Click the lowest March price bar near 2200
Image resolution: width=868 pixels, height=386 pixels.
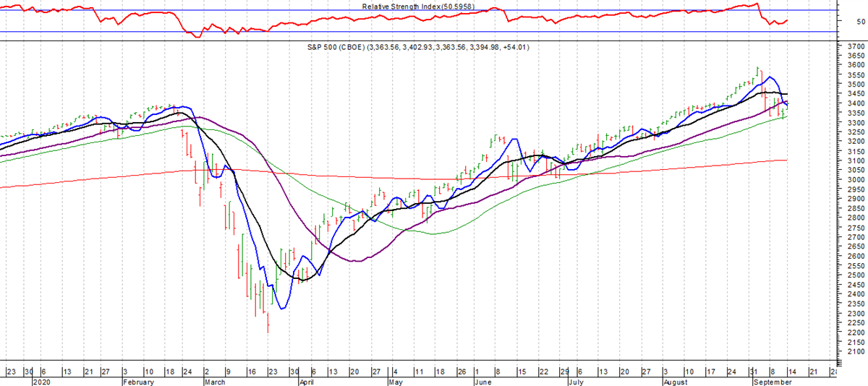tap(268, 322)
